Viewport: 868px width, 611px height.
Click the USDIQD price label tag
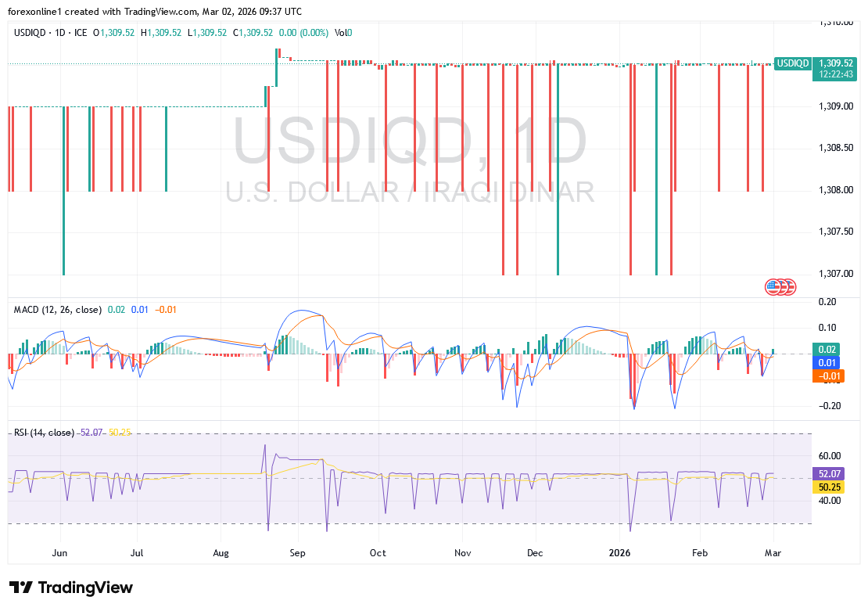tap(792, 63)
